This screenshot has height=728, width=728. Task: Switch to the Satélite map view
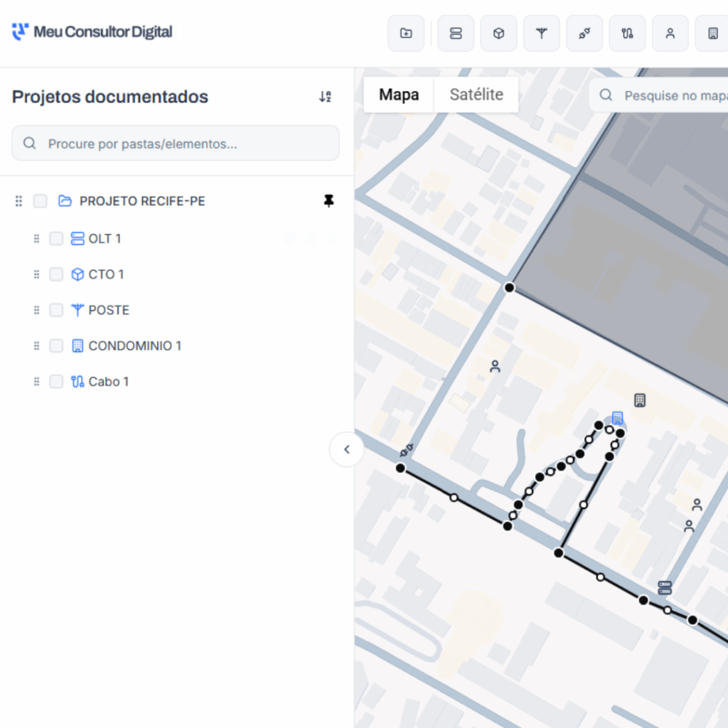(476, 95)
